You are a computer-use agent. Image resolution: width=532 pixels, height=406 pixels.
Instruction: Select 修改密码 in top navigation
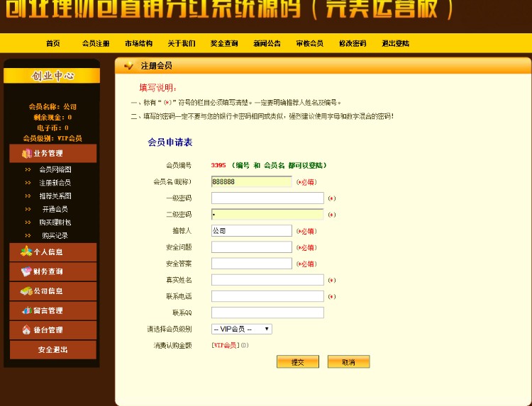[353, 43]
